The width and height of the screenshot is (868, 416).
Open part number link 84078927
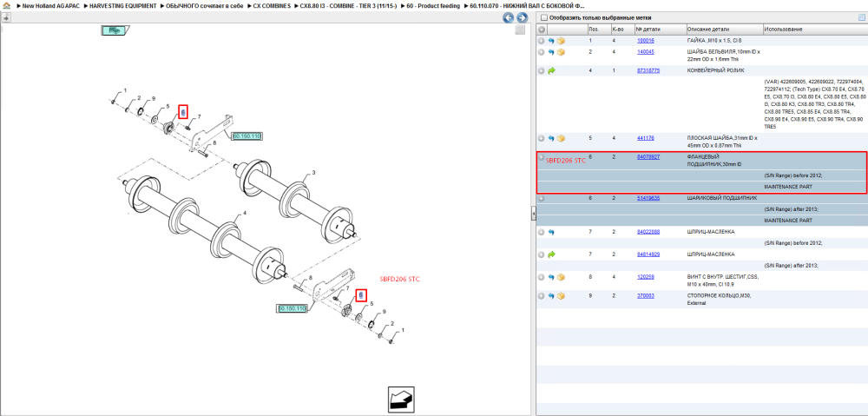(648, 157)
